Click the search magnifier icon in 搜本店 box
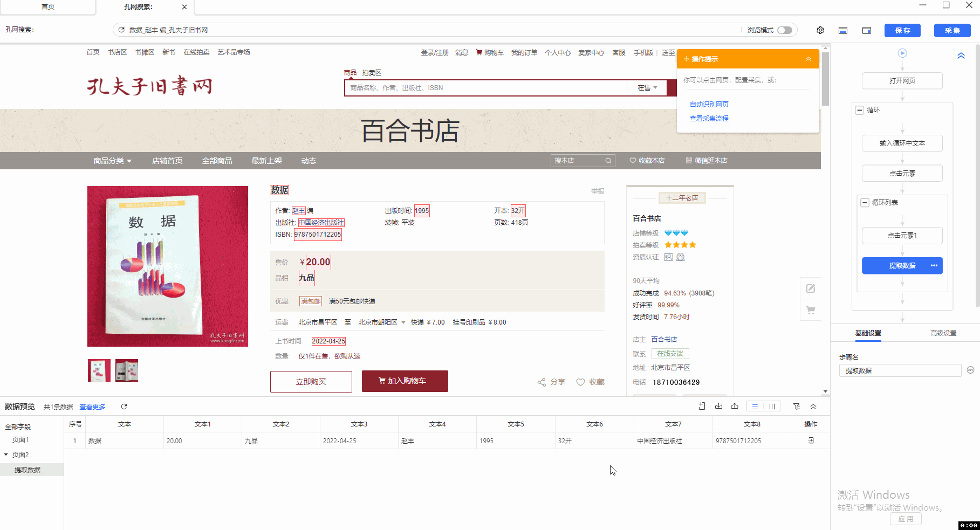This screenshot has height=530, width=980. click(x=608, y=161)
